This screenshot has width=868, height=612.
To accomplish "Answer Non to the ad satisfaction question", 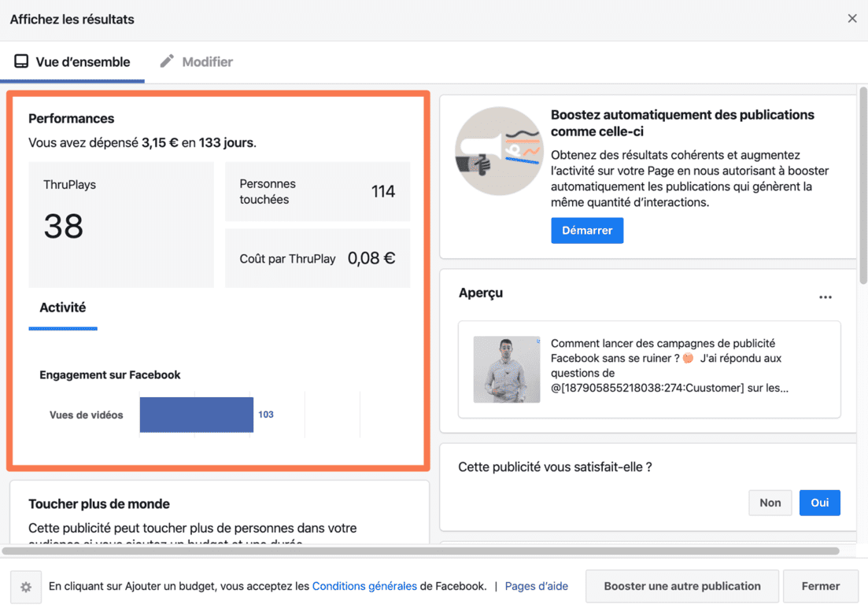I will pyautogui.click(x=770, y=503).
